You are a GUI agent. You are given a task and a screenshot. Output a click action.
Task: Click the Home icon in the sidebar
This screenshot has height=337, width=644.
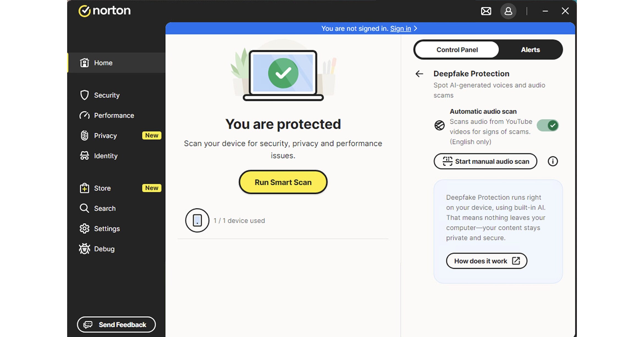[84, 63]
